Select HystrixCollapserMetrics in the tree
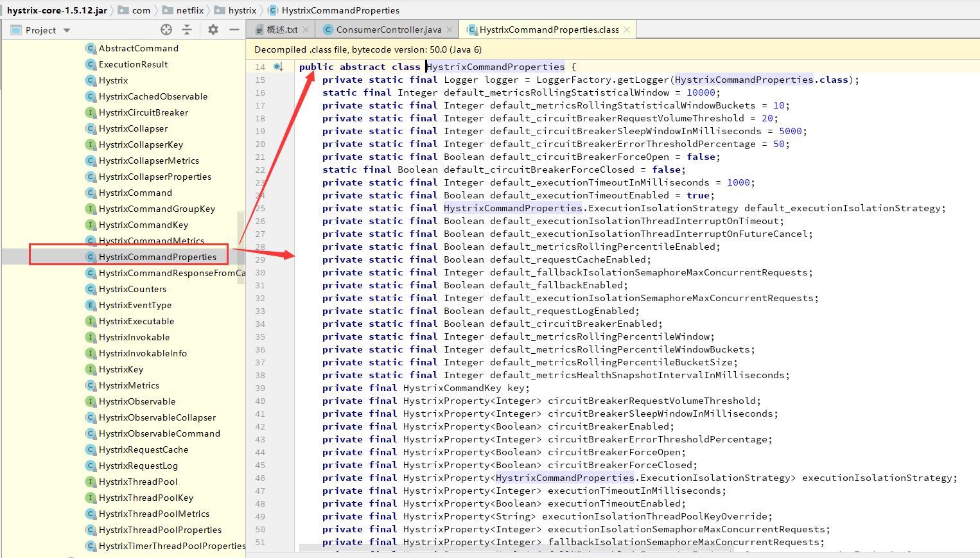The image size is (980, 558). (149, 161)
